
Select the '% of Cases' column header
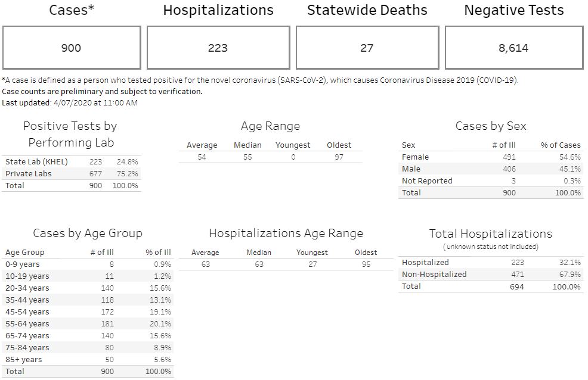[x=561, y=145]
